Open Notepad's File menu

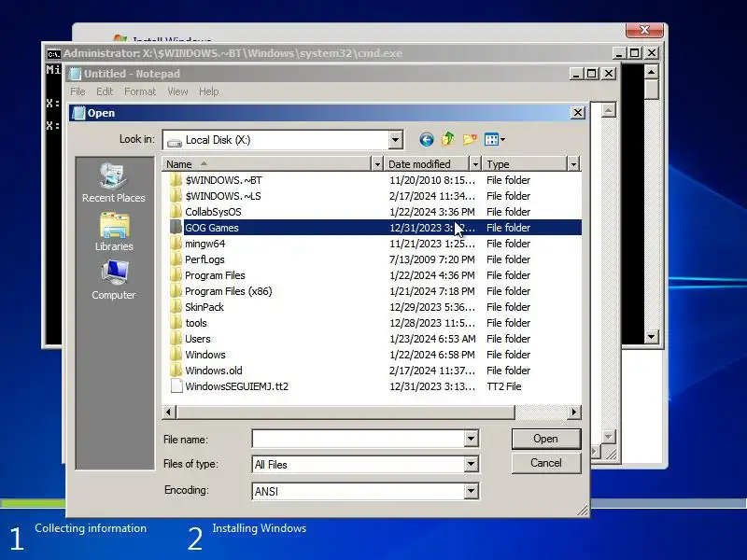point(78,91)
